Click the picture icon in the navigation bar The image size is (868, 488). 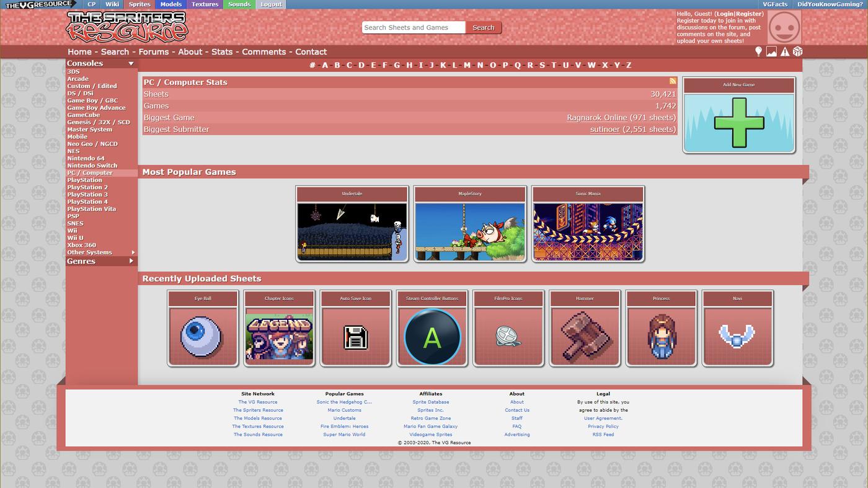(x=771, y=51)
